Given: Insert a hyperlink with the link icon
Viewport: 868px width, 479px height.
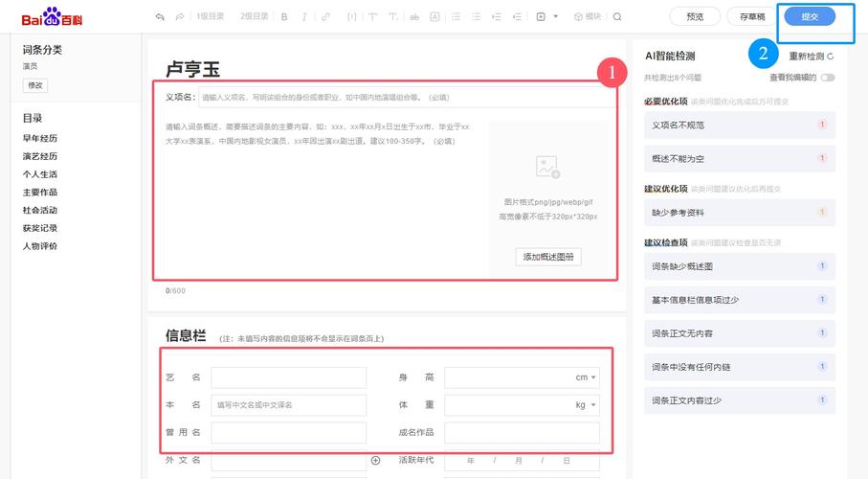Looking at the screenshot, I should (326, 16).
